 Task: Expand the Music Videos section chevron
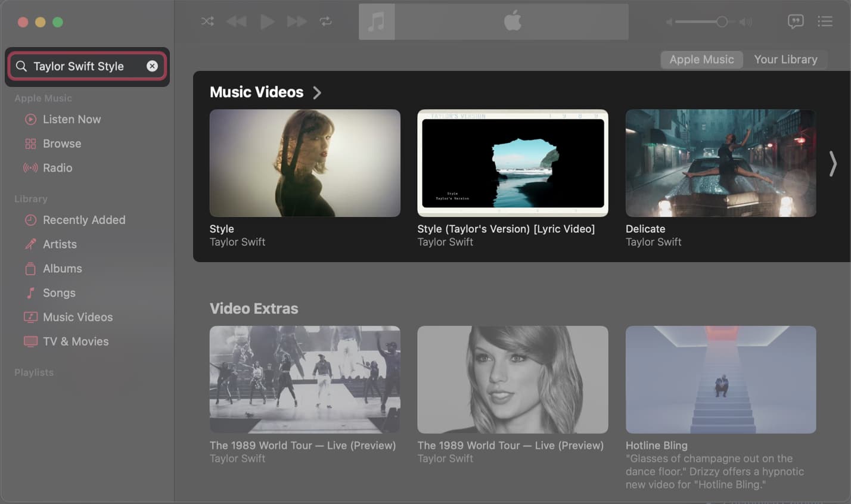(x=317, y=92)
